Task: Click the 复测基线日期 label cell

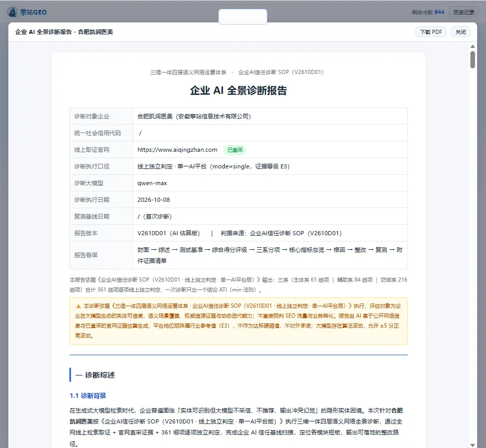Action: click(101, 217)
